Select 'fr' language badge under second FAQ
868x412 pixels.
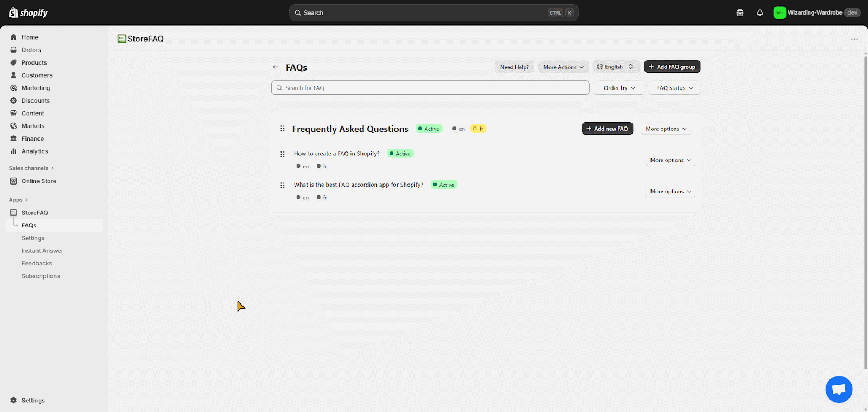(x=322, y=198)
